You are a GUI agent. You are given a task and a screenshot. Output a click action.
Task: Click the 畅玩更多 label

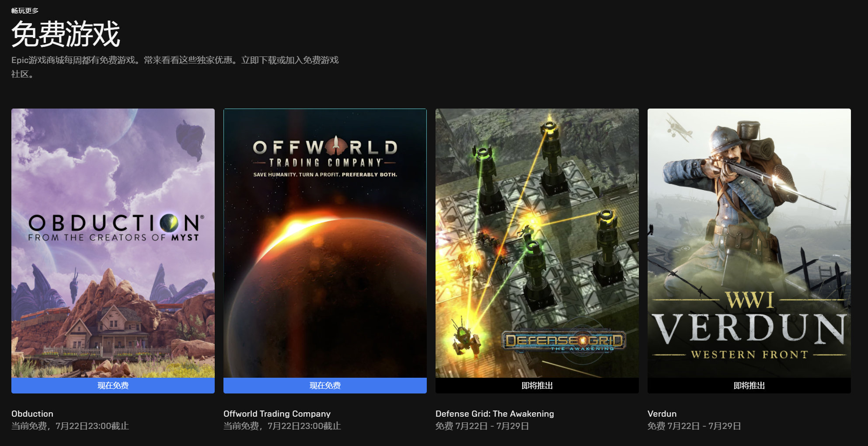coord(25,11)
